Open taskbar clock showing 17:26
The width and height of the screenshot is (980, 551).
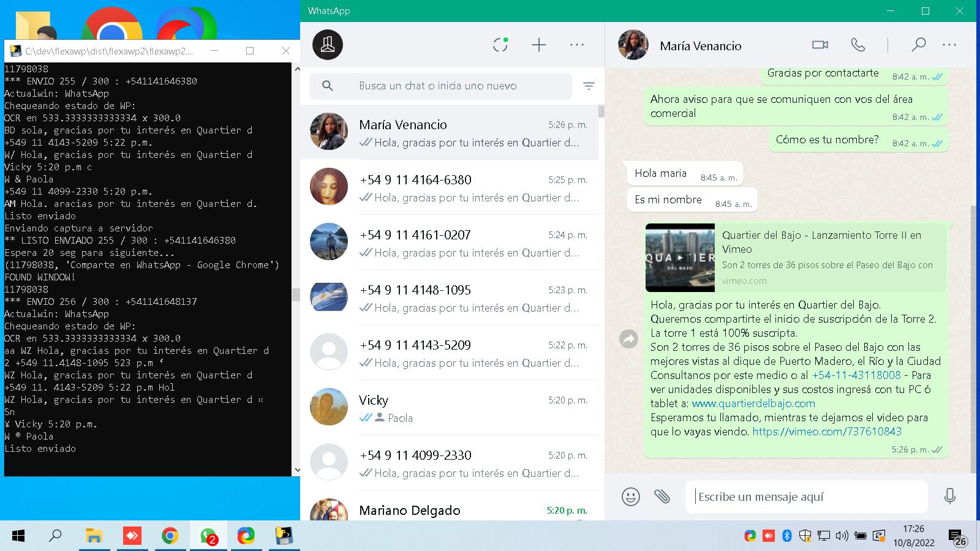coord(913,536)
